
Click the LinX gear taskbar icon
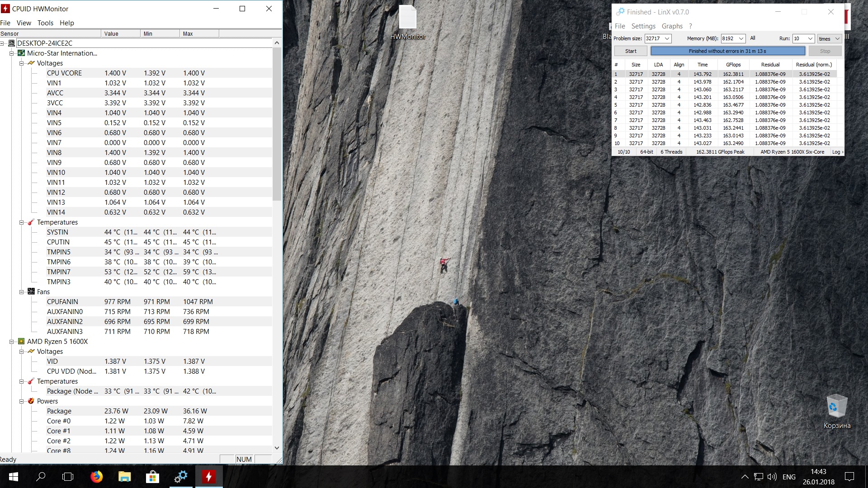(181, 477)
